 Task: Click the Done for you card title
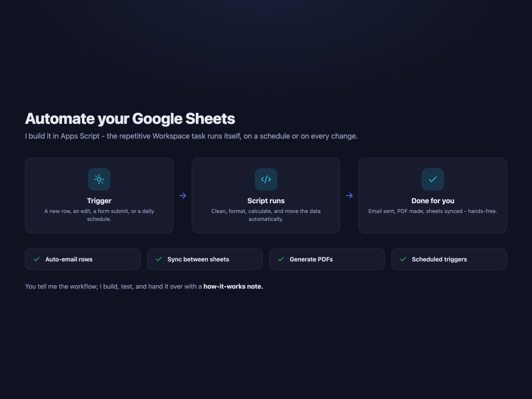pos(433,201)
